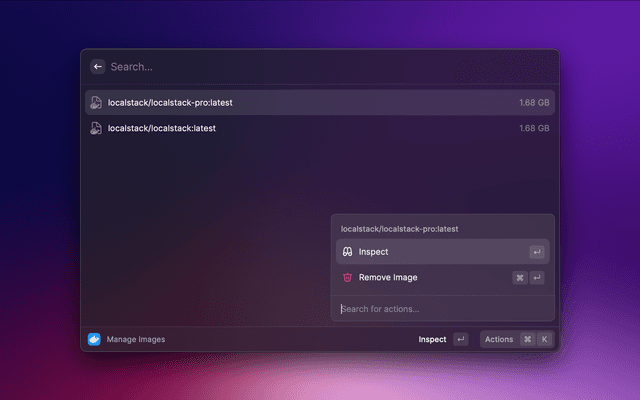Focus the Search for actions field
The width and height of the screenshot is (640, 400).
point(440,309)
